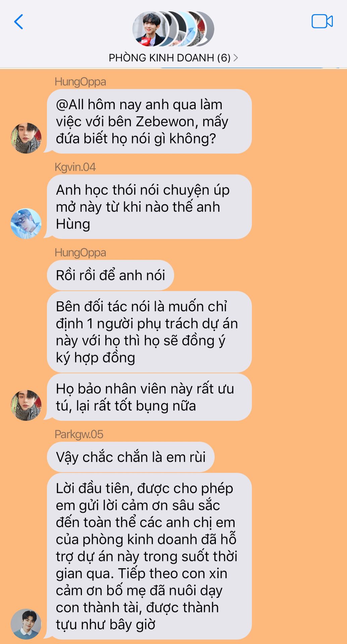Select long message starting 'Lời đầu tiên'
Screen dimensions: 347x644
[x=149, y=556]
